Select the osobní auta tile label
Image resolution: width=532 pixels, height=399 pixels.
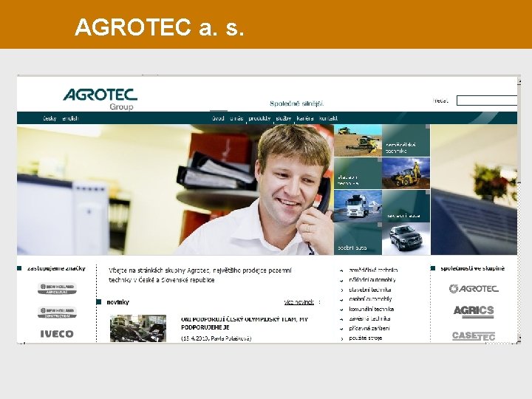pyautogui.click(x=352, y=248)
